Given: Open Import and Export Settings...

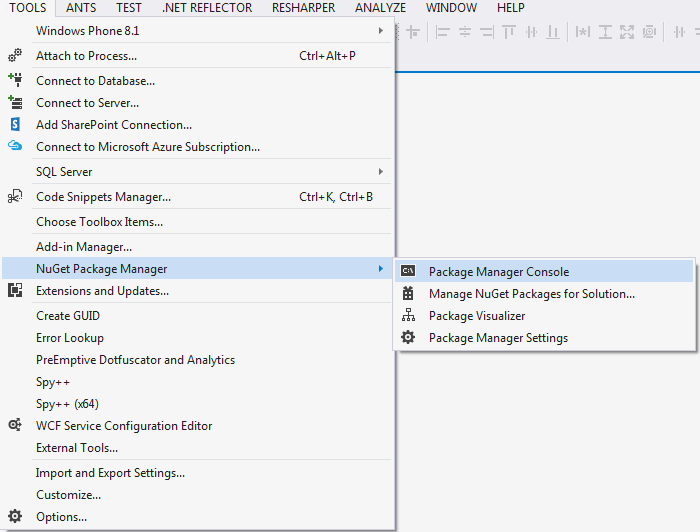Looking at the screenshot, I should pos(197,473).
